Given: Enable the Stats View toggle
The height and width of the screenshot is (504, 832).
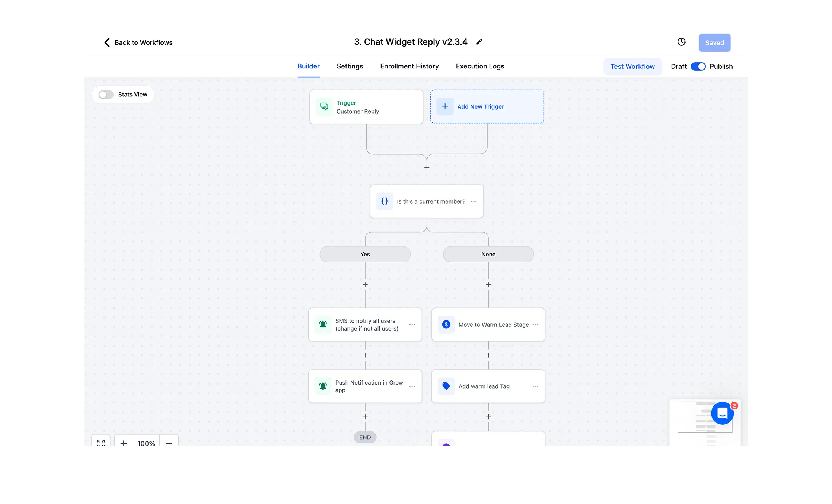Looking at the screenshot, I should [105, 95].
